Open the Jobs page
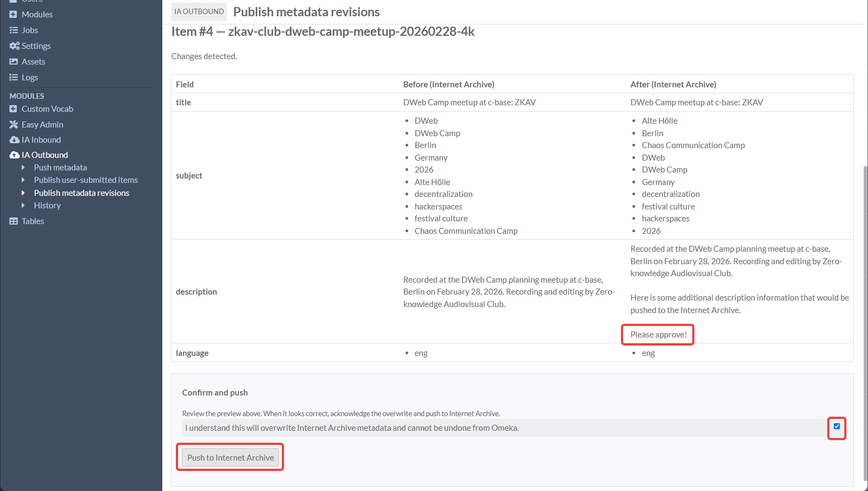Screen dimensions: 868x491 coord(30,30)
